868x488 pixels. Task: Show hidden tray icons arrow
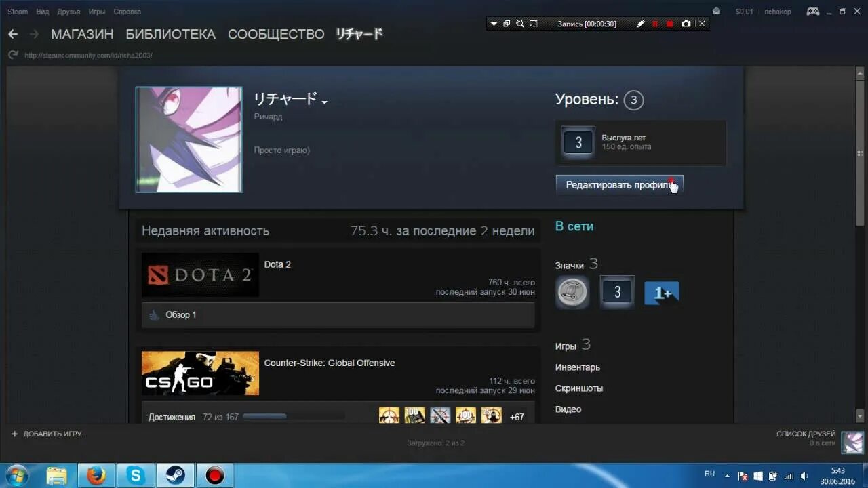click(726, 475)
